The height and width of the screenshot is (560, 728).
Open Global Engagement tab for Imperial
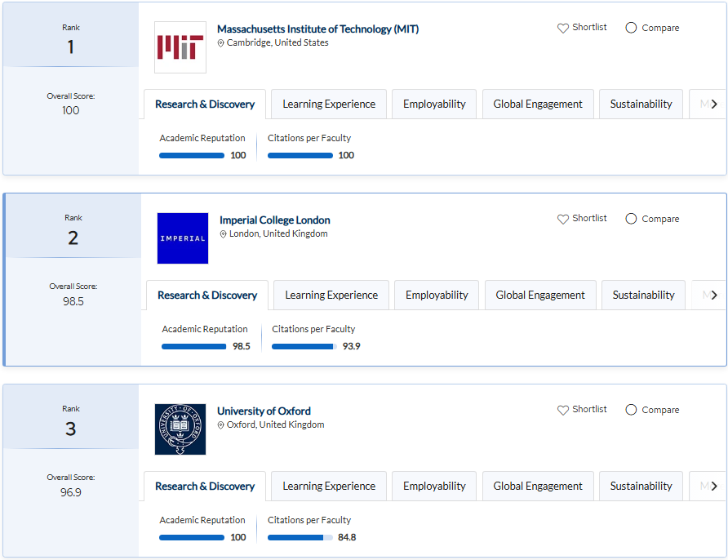coord(540,295)
